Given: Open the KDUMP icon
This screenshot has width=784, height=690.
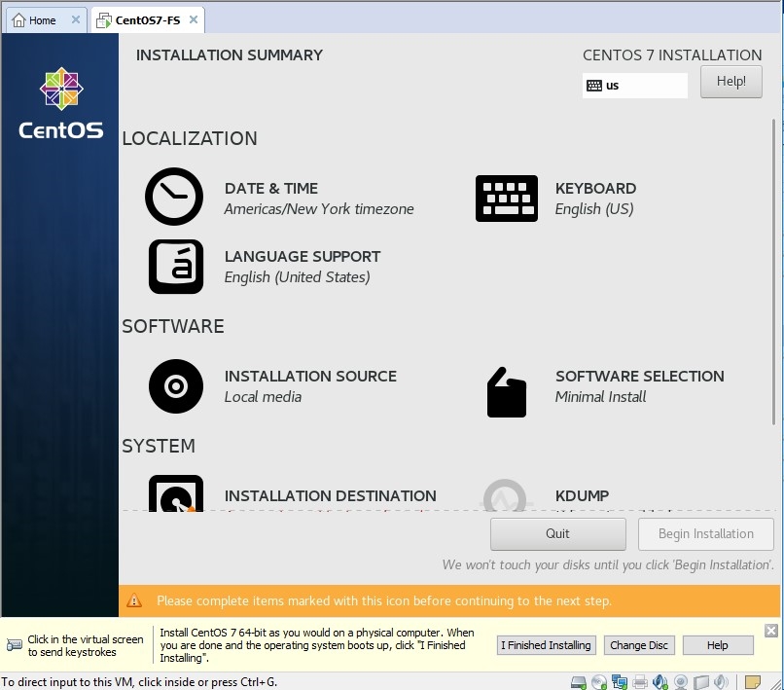Looking at the screenshot, I should (x=506, y=495).
